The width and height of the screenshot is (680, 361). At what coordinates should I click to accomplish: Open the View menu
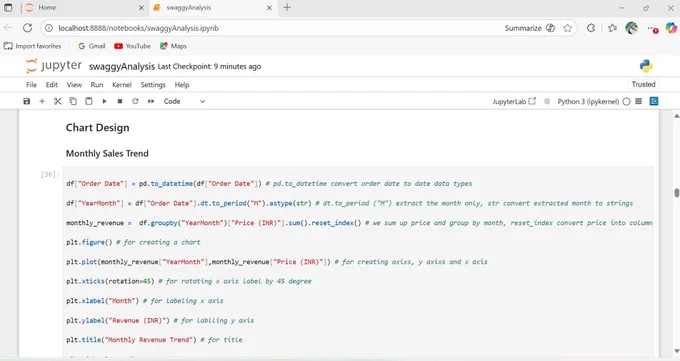74,85
